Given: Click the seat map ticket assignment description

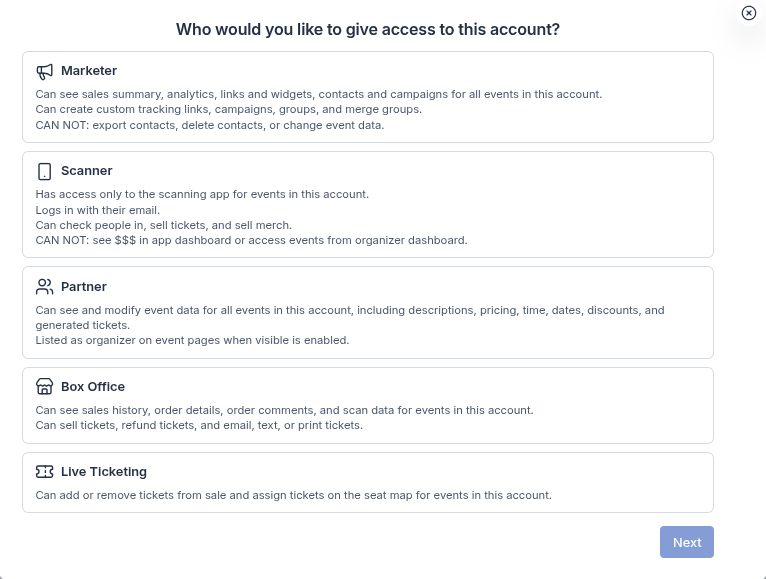Looking at the screenshot, I should [294, 495].
